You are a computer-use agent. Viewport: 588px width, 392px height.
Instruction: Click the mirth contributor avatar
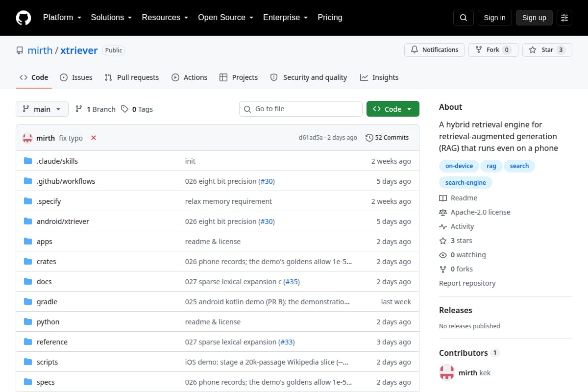pyautogui.click(x=447, y=373)
